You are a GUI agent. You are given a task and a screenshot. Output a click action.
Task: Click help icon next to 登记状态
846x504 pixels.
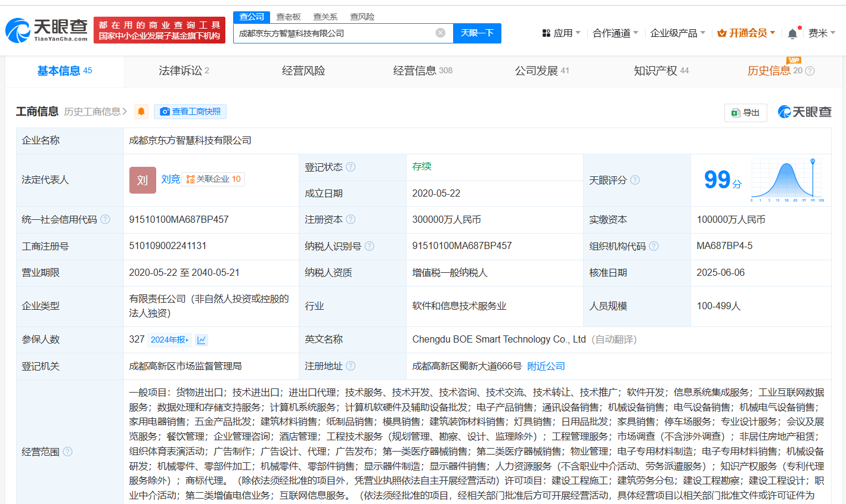pyautogui.click(x=351, y=167)
